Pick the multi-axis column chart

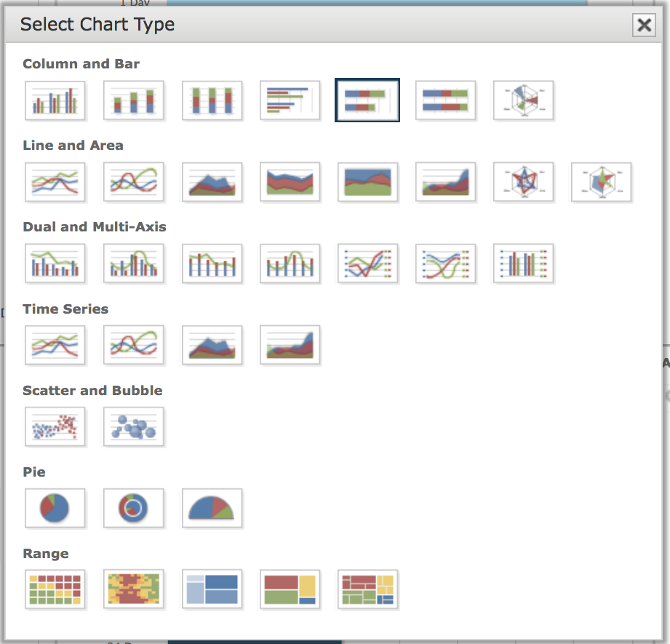(524, 263)
